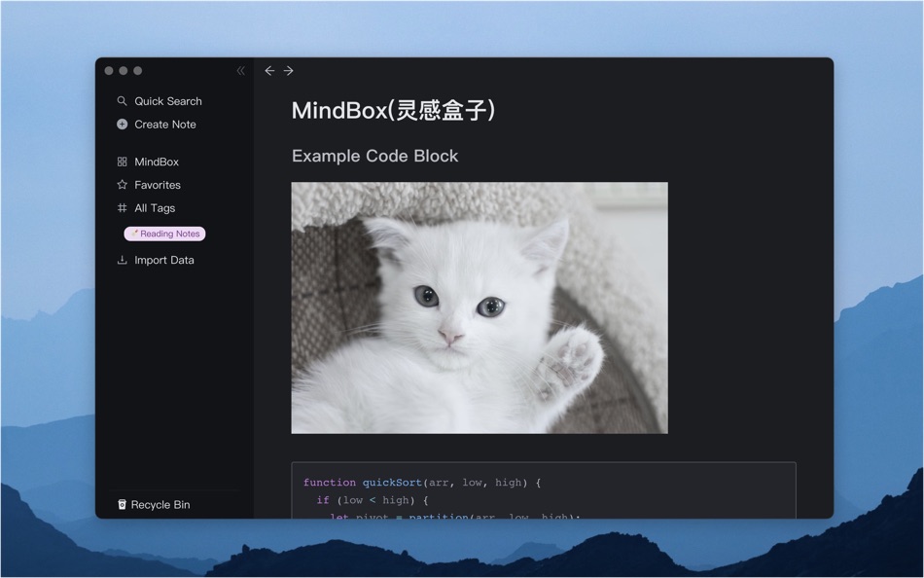Click the function quickSort code line
The width and height of the screenshot is (924, 578).
[422, 483]
